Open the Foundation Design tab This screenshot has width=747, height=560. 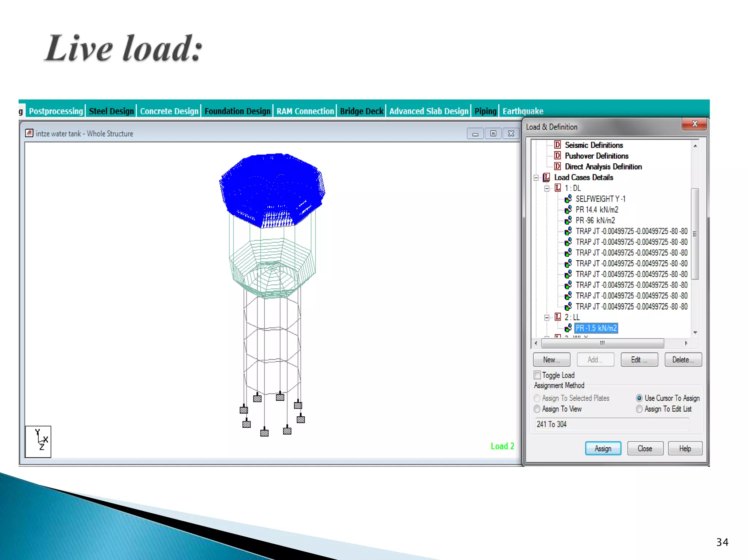click(237, 111)
